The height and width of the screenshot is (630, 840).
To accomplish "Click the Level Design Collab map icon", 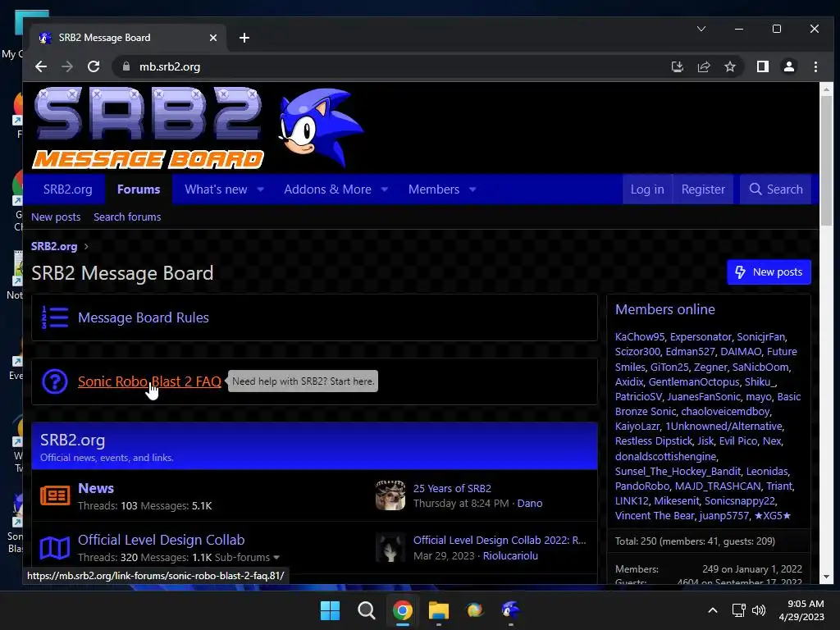I will click(55, 547).
